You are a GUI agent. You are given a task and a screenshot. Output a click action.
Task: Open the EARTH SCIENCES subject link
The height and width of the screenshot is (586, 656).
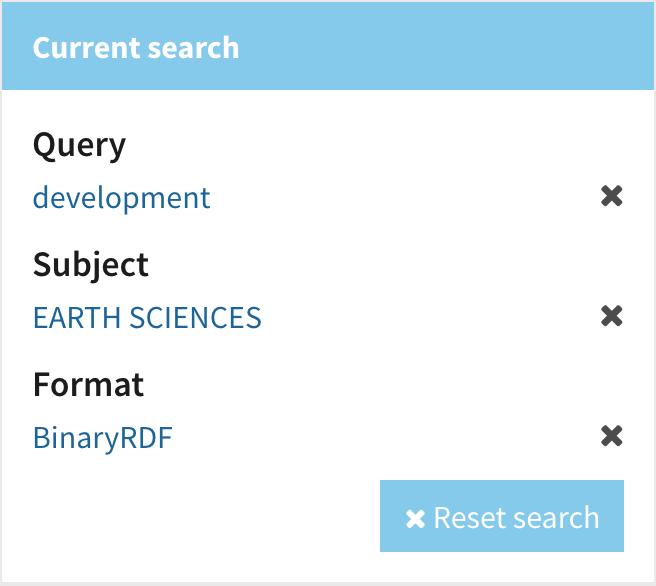pyautogui.click(x=147, y=317)
